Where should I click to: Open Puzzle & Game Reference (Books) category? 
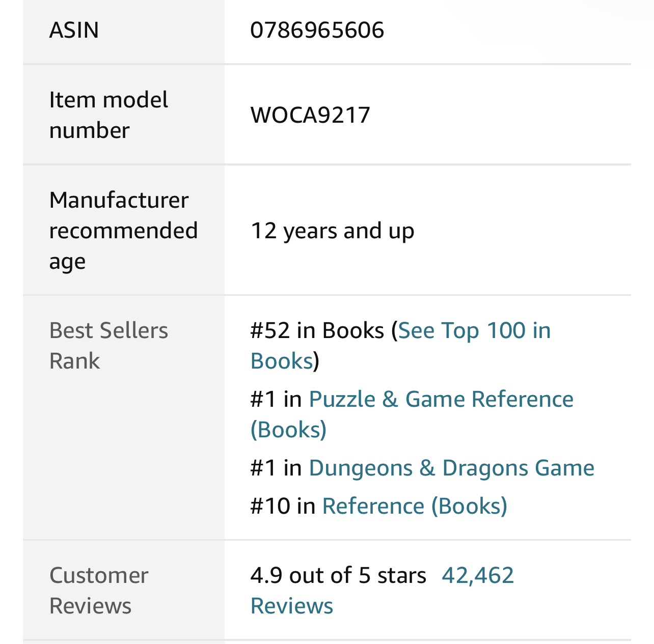[441, 399]
